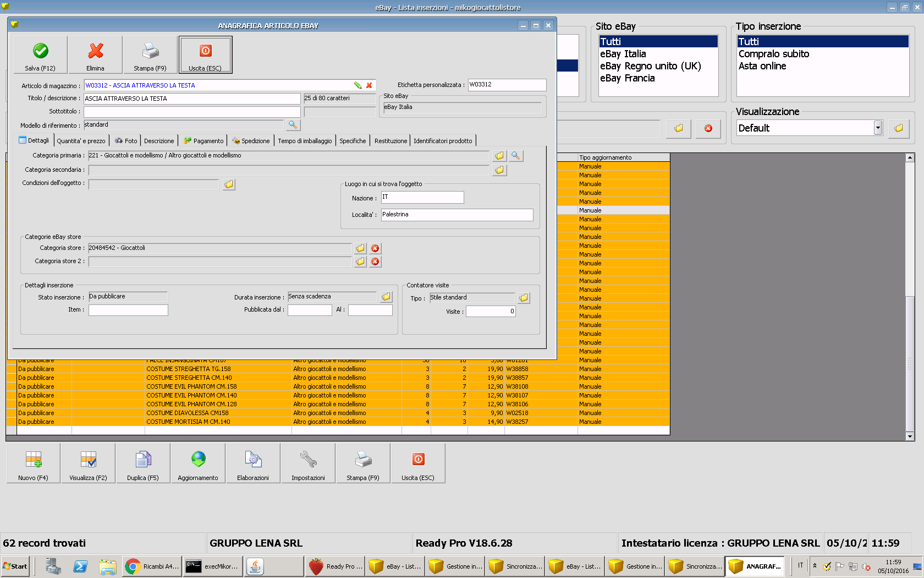Screen dimensions: 924x578
Task: Delete the article with Elimina
Action: [x=95, y=54]
